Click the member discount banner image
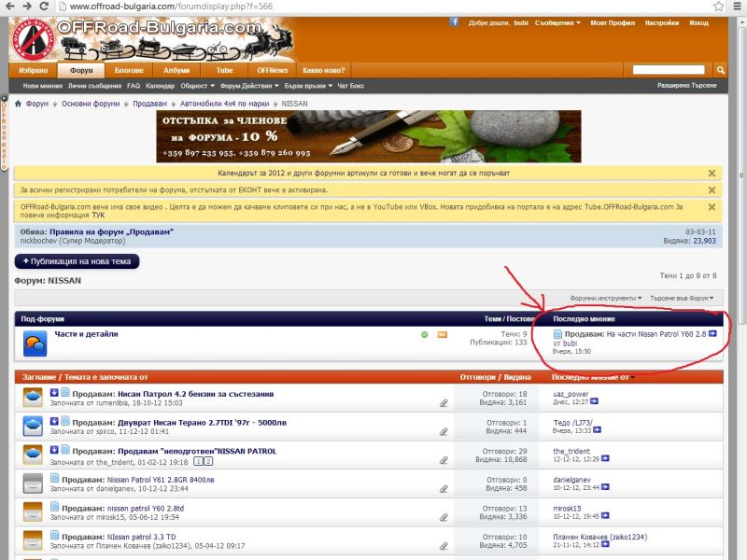 pyautogui.click(x=369, y=136)
